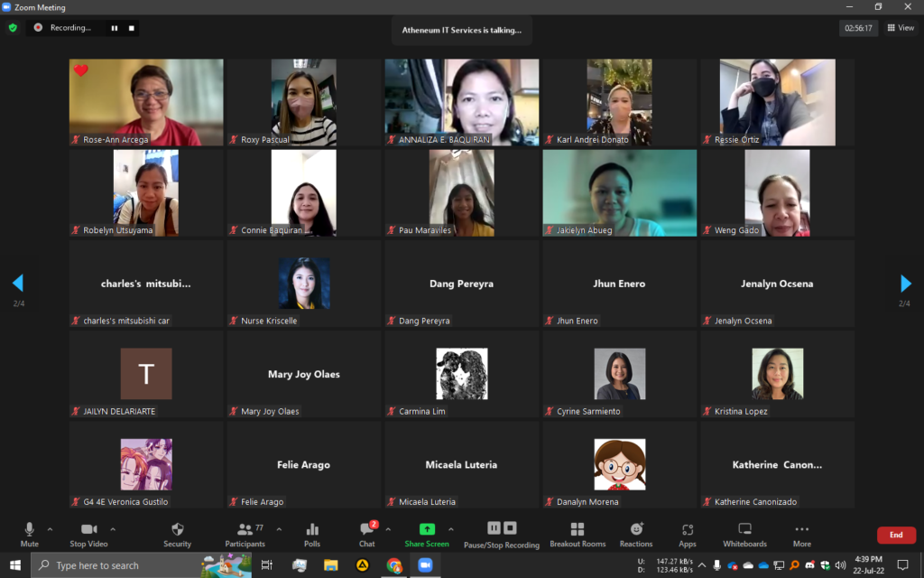
Task: Click the green encryption shield icon
Action: click(13, 28)
